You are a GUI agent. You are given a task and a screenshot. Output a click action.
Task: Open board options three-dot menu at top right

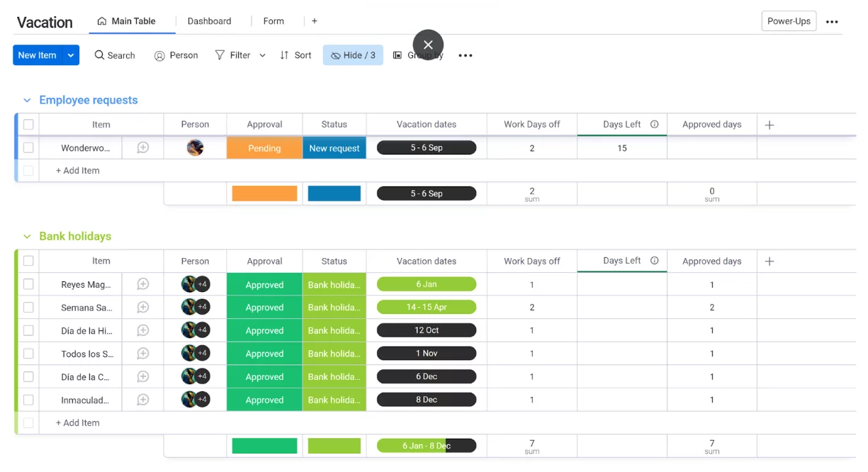click(832, 22)
